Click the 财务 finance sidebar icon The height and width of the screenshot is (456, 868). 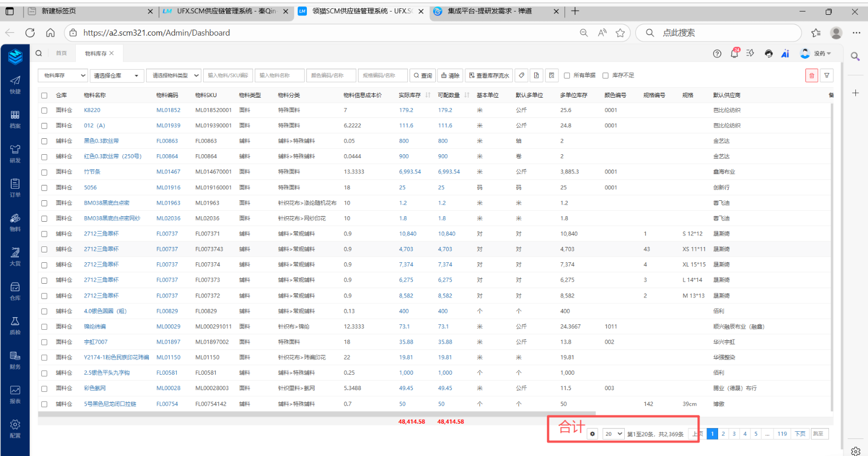coord(15,359)
